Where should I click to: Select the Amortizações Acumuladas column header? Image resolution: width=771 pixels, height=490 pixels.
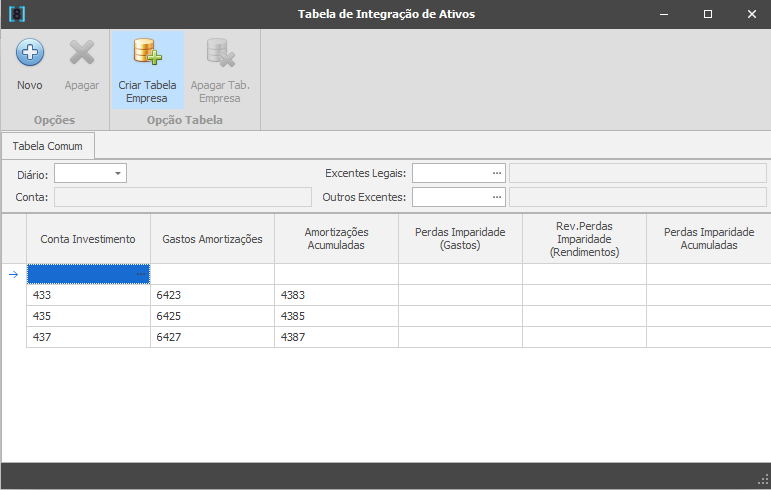[x=336, y=239]
